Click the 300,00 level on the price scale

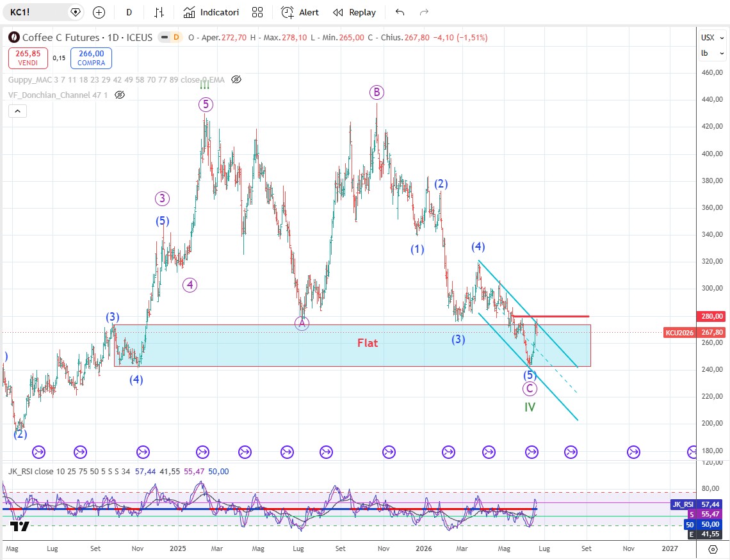click(712, 289)
